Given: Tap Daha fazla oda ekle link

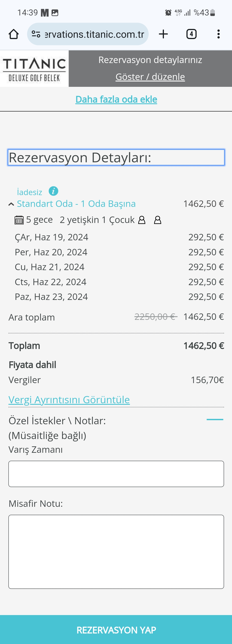Looking at the screenshot, I should pyautogui.click(x=116, y=99).
